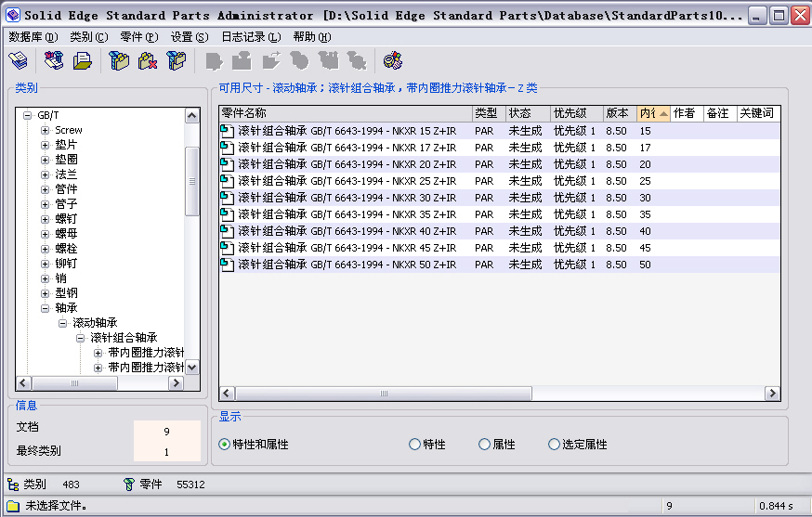The width and height of the screenshot is (812, 517).
Task: Open the 日志记录(L) menu
Action: (251, 37)
